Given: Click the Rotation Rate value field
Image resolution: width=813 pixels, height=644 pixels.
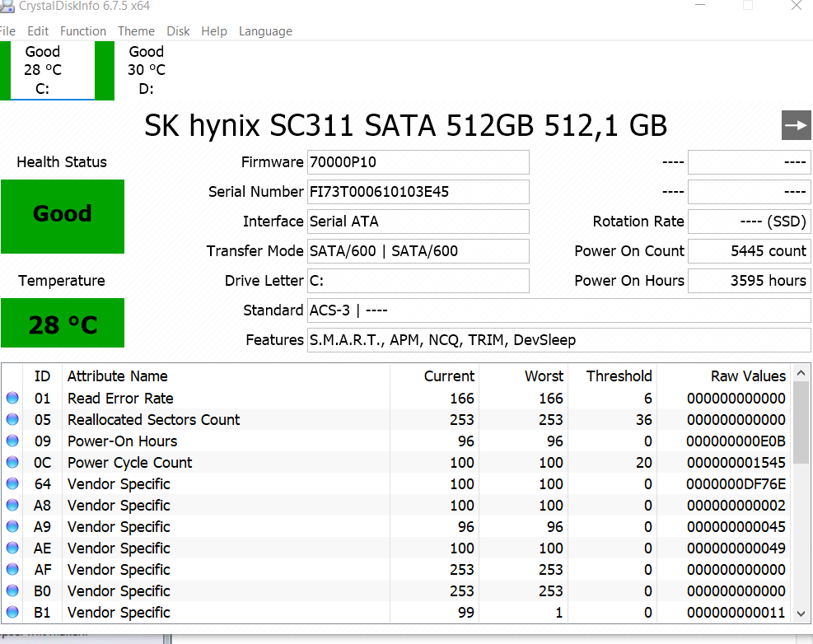Looking at the screenshot, I should pos(750,222).
